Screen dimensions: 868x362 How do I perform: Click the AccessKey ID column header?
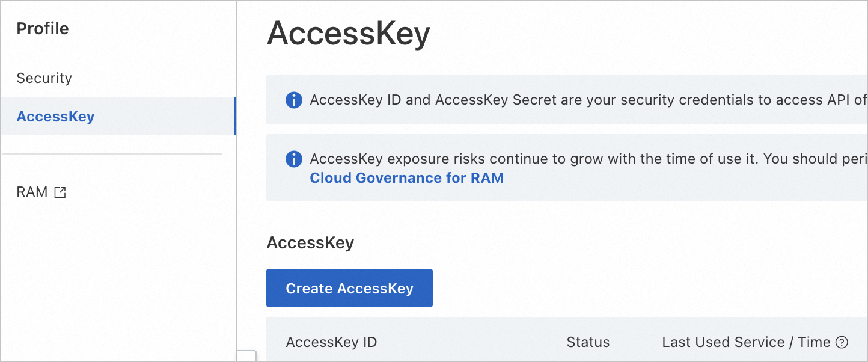click(331, 343)
